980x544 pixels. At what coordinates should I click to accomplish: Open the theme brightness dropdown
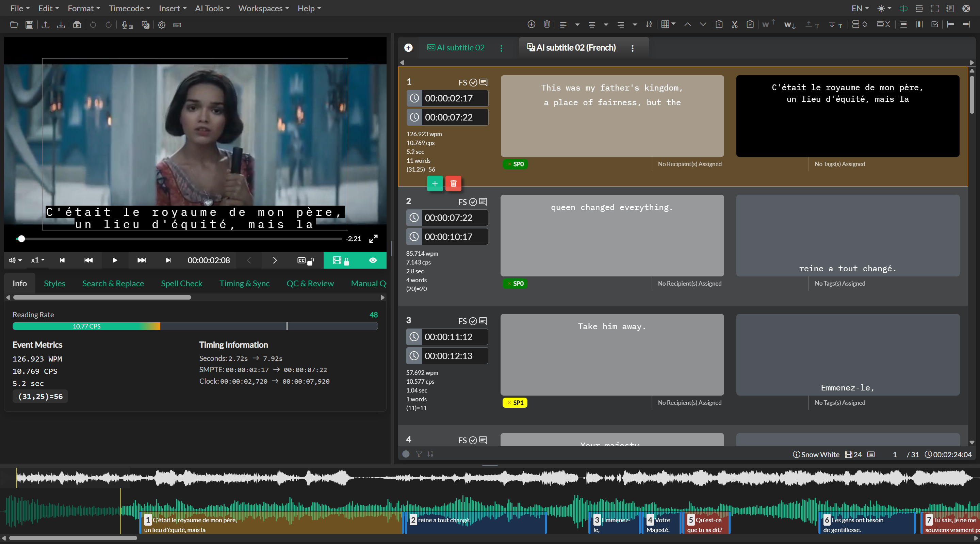884,9
